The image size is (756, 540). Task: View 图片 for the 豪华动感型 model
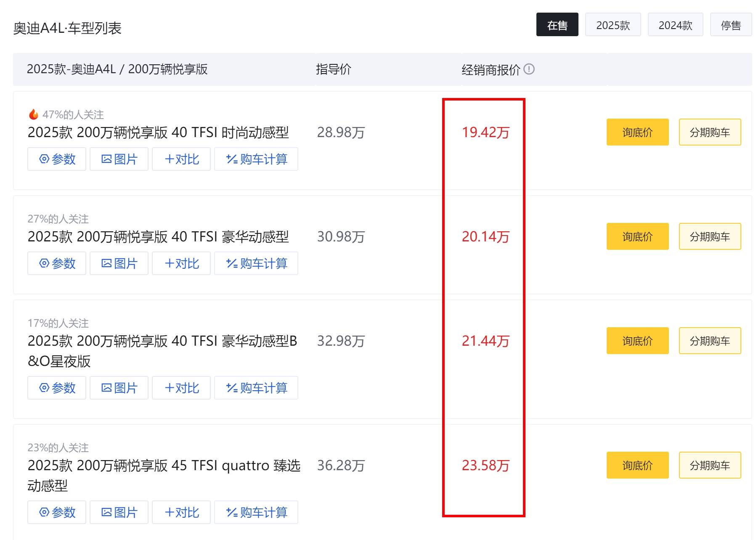pyautogui.click(x=119, y=264)
